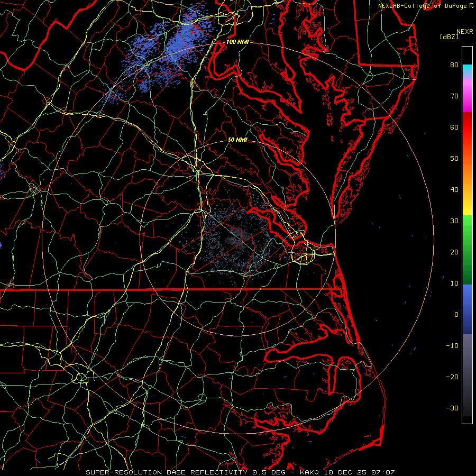Click the NEXR label above the color scale
Image resolution: width=476 pixels, height=476 pixels.
(465, 32)
